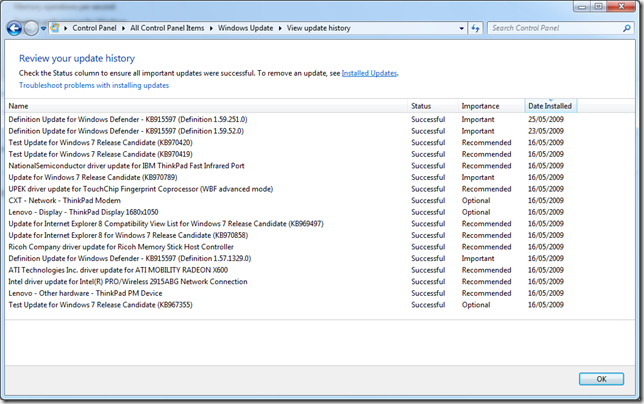644x404 pixels.
Task: Minimize the update history window
Action: (582, 7)
